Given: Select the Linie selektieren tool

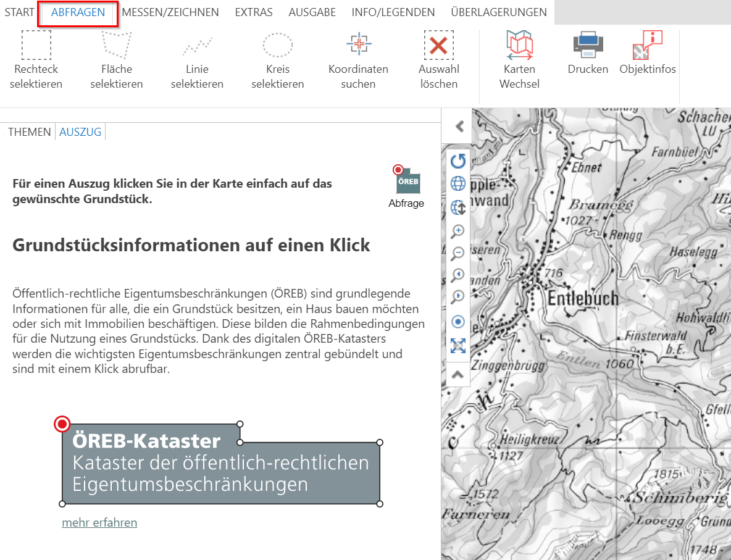Looking at the screenshot, I should click(197, 56).
